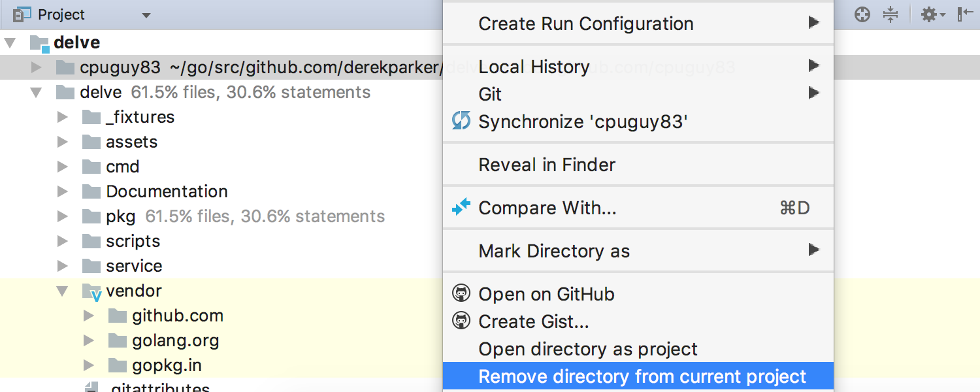Image resolution: width=980 pixels, height=392 pixels.
Task: Click the GitHub icon beside Create Gist
Action: (x=461, y=321)
